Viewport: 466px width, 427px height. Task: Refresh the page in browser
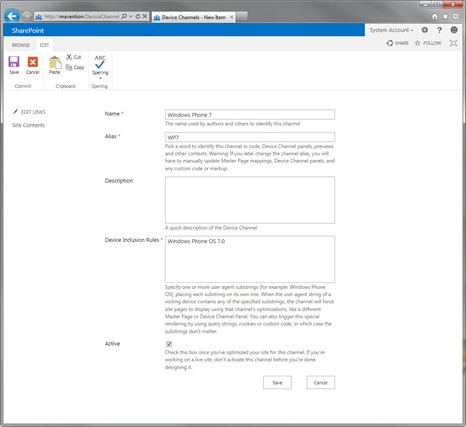point(138,16)
